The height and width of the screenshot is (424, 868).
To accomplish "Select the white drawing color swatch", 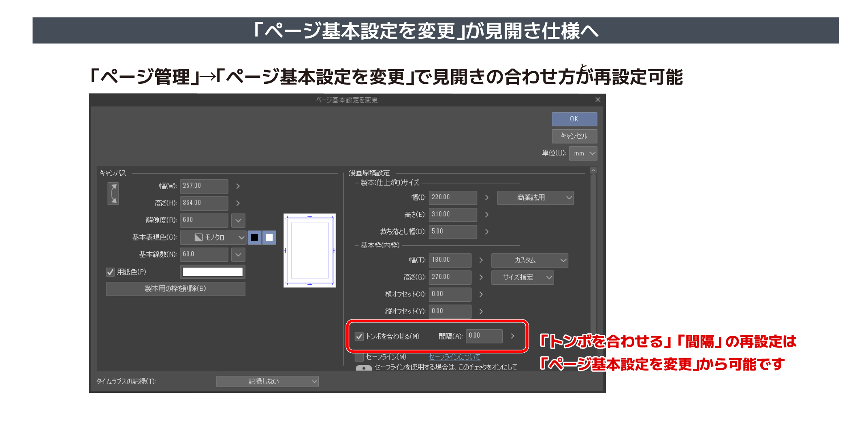I will 269,237.
